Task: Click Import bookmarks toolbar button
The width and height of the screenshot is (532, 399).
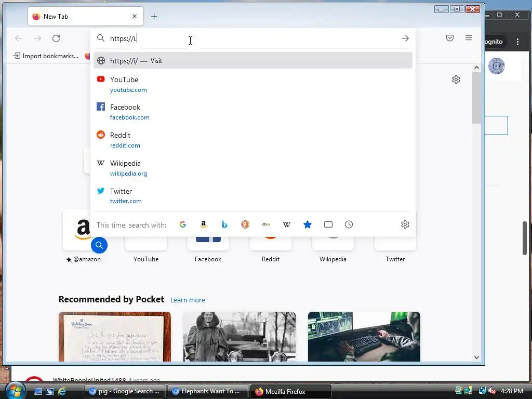Action: [x=46, y=56]
